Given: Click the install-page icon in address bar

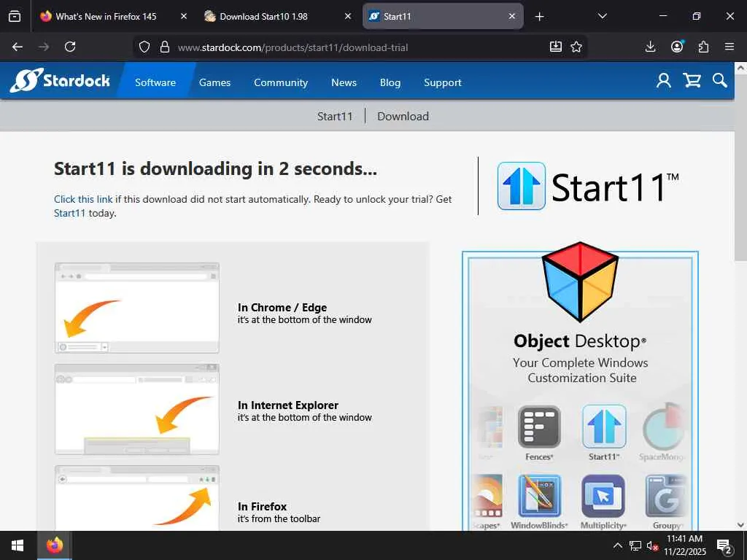Looking at the screenshot, I should (555, 47).
